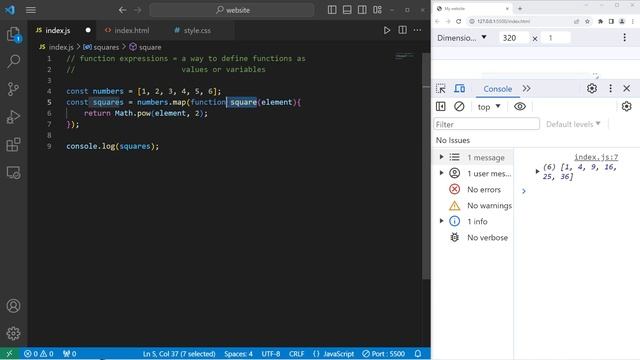Open the Dimensions dropdown in device toolbar
640x360 pixels.
[462, 38]
